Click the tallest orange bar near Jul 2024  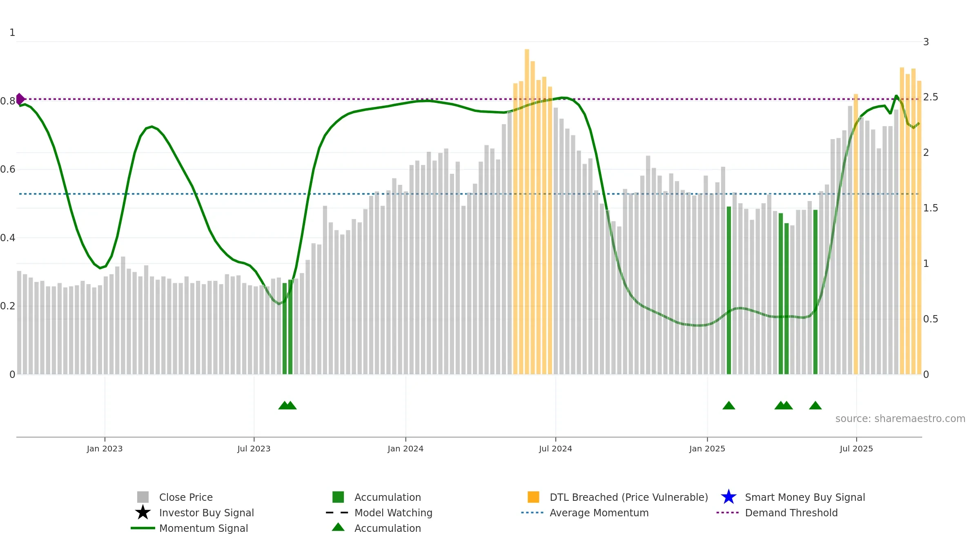527,211
